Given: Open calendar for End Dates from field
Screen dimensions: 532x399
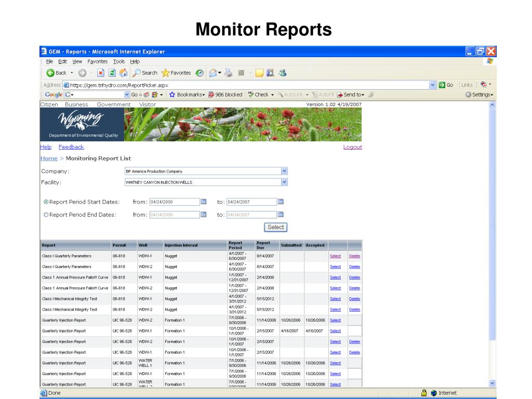Looking at the screenshot, I should tap(204, 215).
